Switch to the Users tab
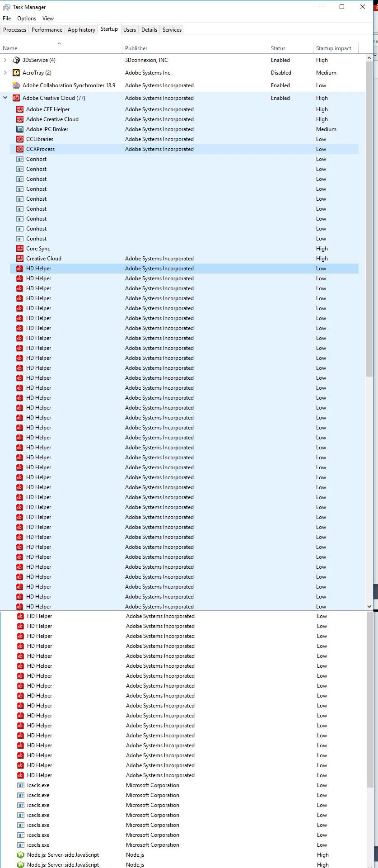 click(130, 30)
